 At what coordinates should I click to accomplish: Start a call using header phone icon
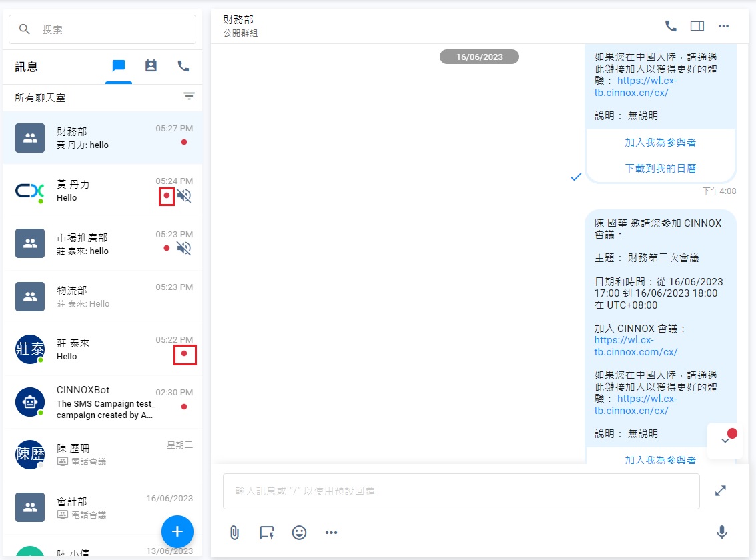671,26
